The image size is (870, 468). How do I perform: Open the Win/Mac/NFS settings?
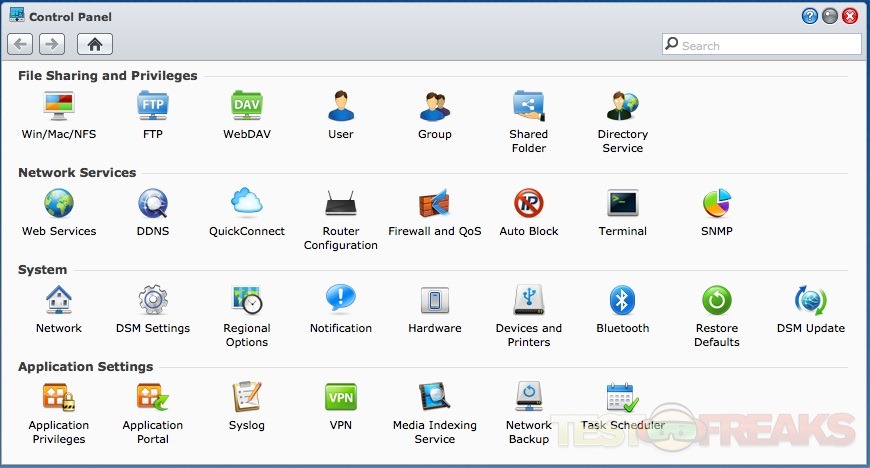point(59,106)
